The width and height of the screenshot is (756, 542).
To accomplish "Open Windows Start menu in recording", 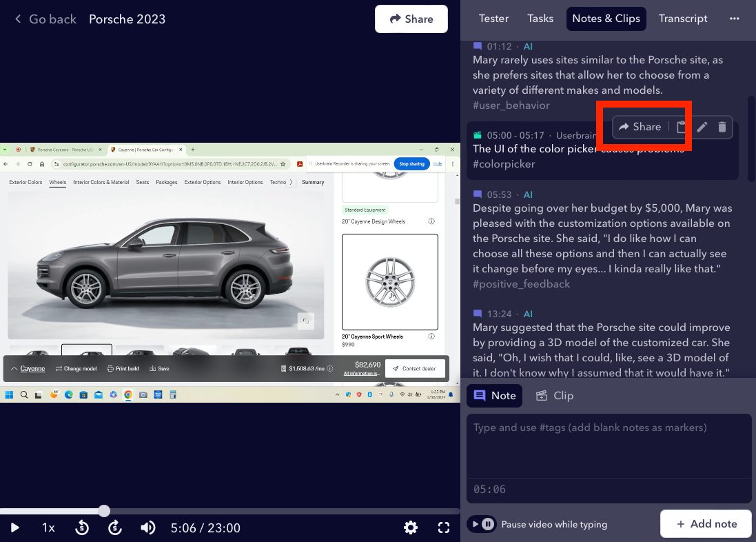I will (9, 395).
